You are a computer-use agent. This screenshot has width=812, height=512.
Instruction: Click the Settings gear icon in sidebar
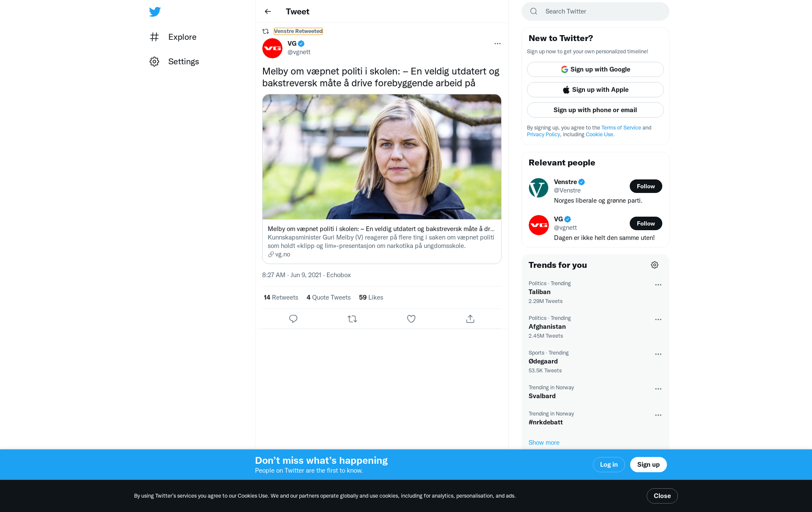pyautogui.click(x=154, y=61)
